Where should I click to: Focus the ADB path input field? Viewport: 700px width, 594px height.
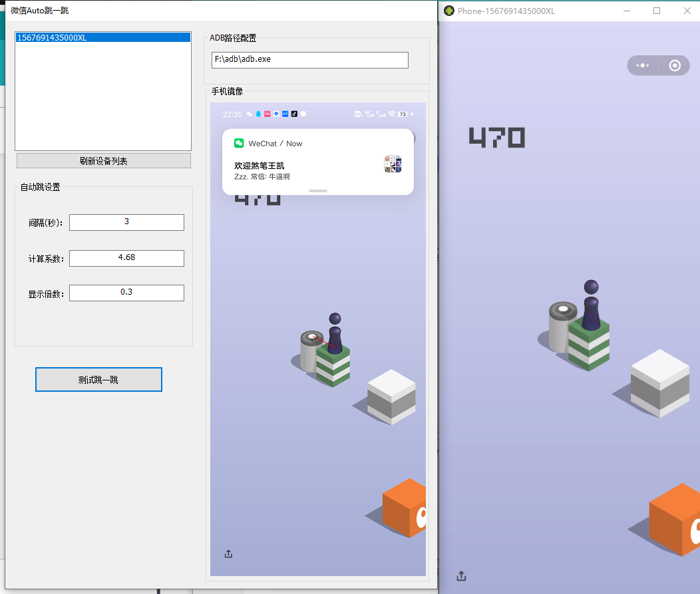[x=310, y=60]
